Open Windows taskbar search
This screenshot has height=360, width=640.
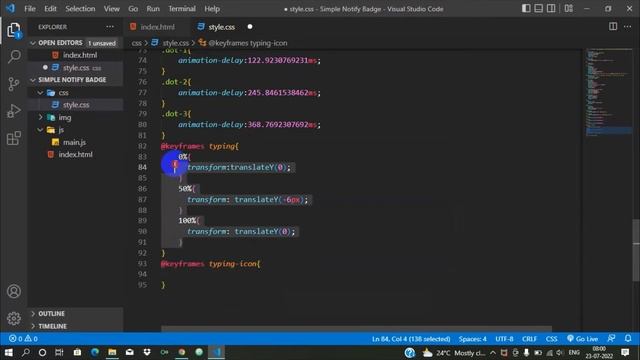pos(25,352)
